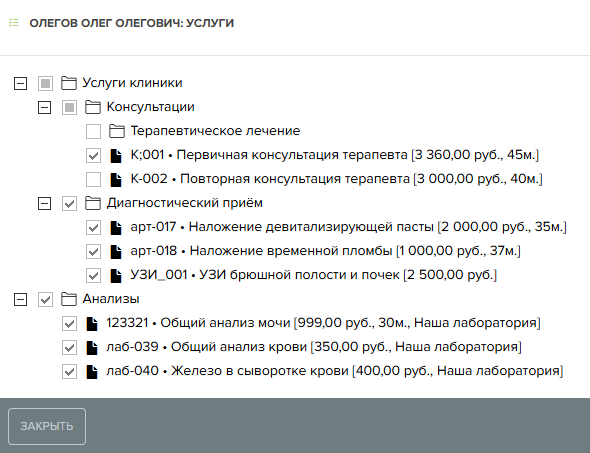This screenshot has width=590, height=453.
Task: Click the list icon beside the patient title
Action: 14,23
